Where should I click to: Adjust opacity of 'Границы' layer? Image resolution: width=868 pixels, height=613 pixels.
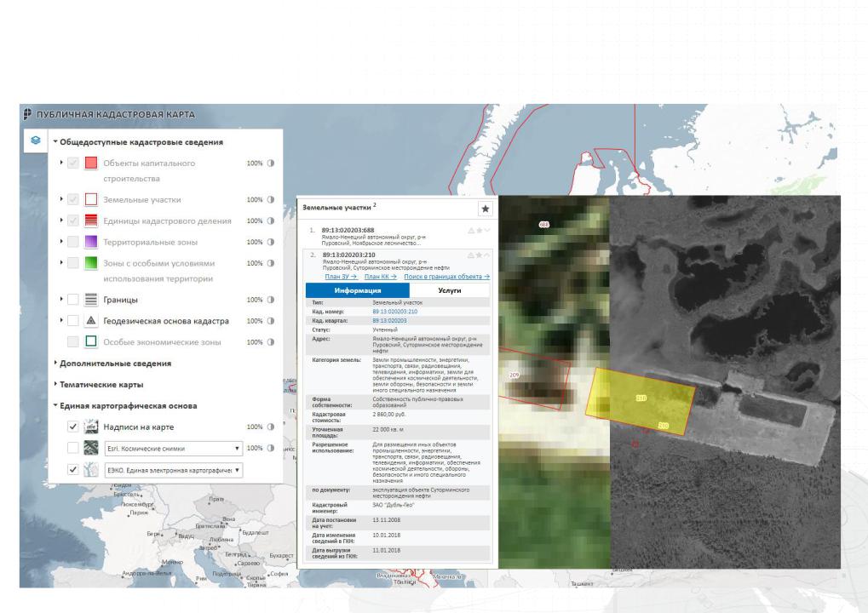coord(271,300)
